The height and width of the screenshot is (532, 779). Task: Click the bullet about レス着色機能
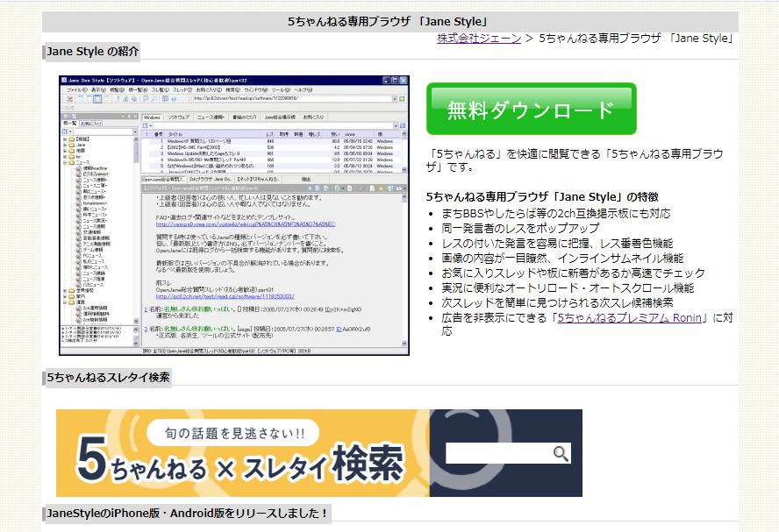(x=557, y=243)
